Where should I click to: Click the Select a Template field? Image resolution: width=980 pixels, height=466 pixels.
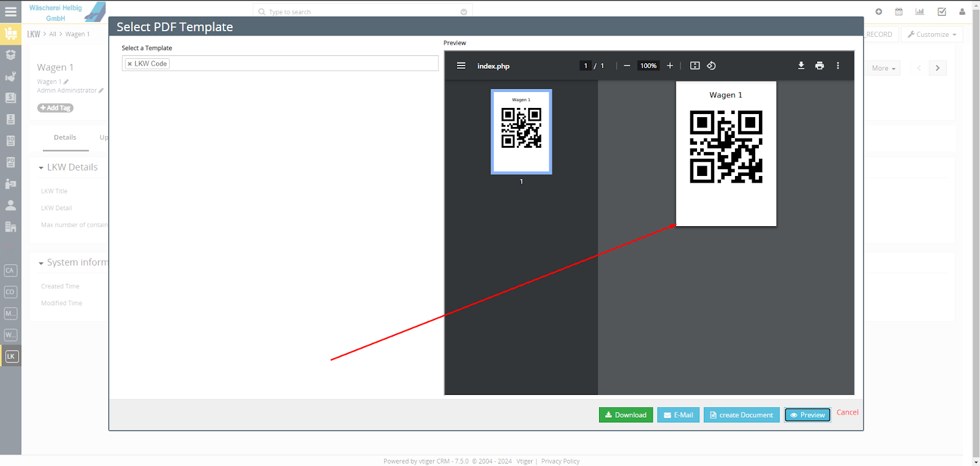280,63
